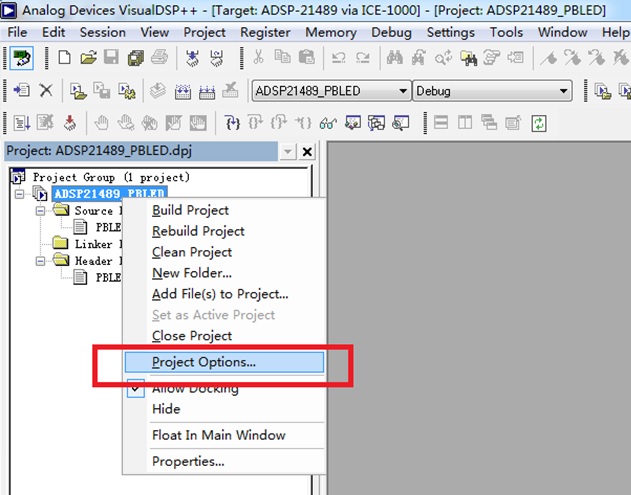Click the tile windows vertically icon
The height and width of the screenshot is (495, 631).
click(x=465, y=123)
